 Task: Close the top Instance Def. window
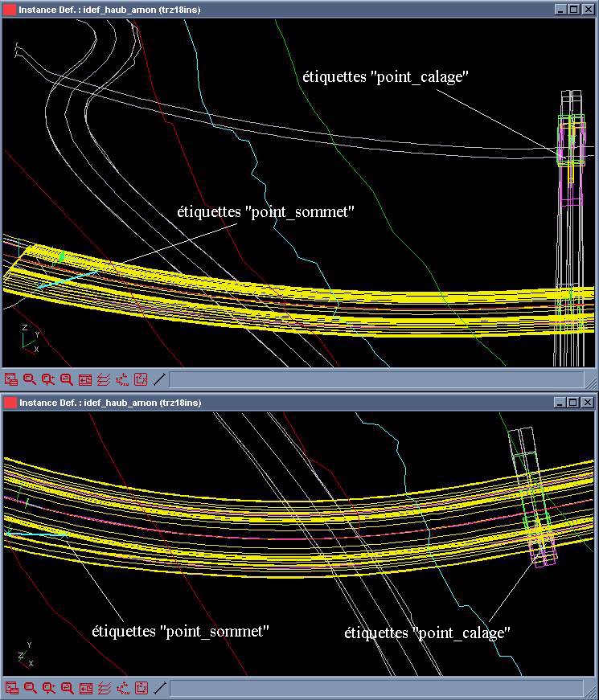coord(589,10)
